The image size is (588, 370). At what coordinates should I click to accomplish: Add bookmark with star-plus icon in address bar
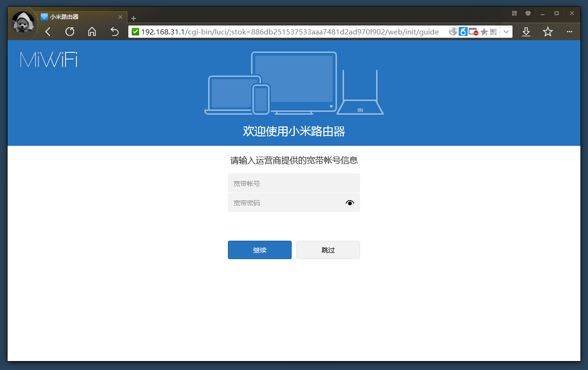coord(484,32)
